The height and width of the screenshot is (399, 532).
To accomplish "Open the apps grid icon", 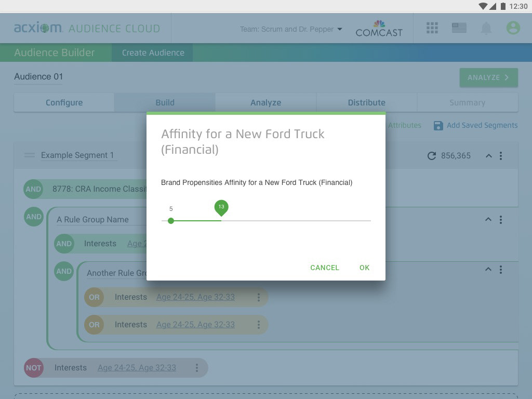I will (x=432, y=28).
